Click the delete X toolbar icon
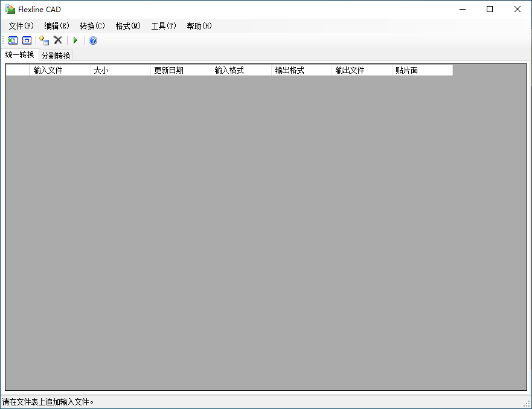532x409 pixels. 58,40
